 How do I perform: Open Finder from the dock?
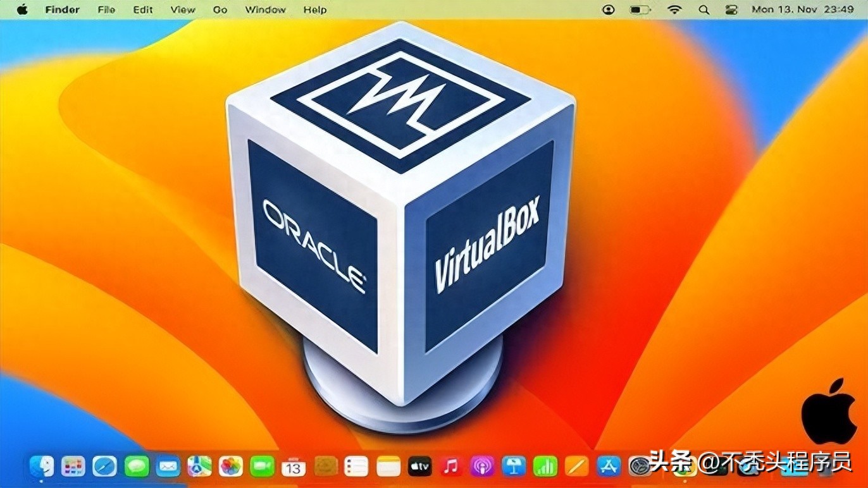(42, 467)
